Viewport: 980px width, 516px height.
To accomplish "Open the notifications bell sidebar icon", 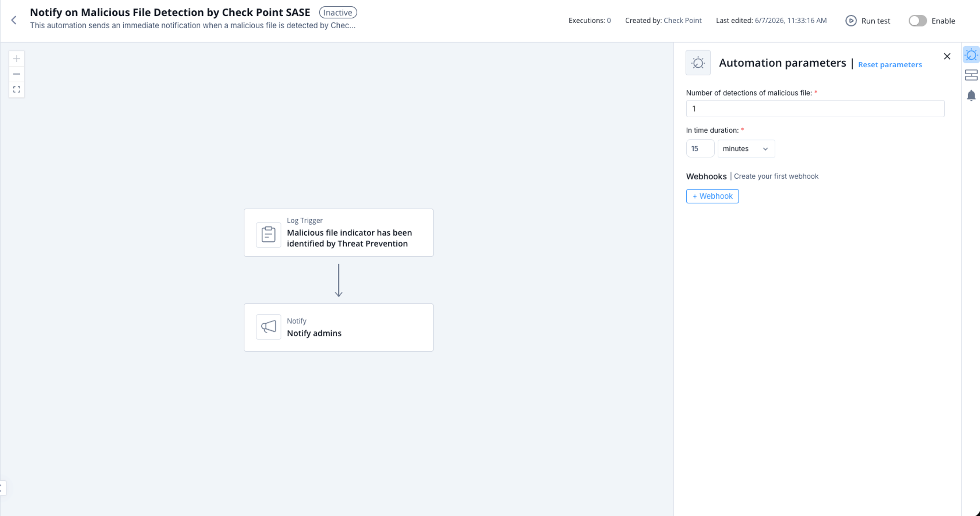I will pyautogui.click(x=971, y=95).
